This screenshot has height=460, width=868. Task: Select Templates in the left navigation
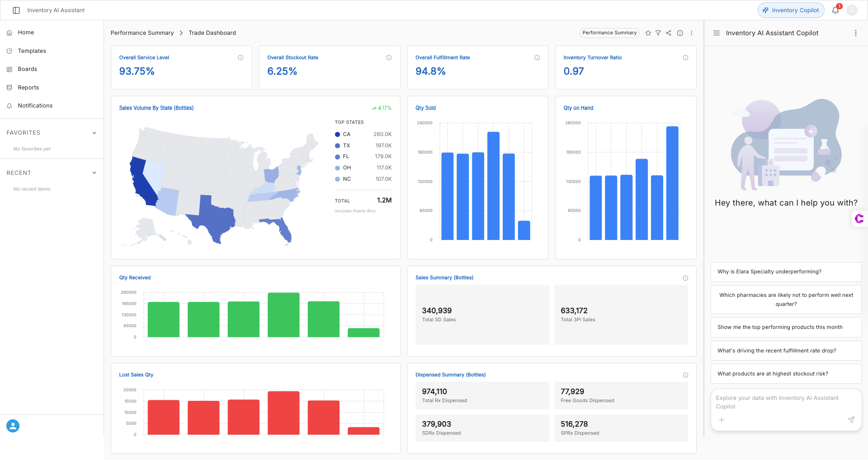pyautogui.click(x=32, y=51)
